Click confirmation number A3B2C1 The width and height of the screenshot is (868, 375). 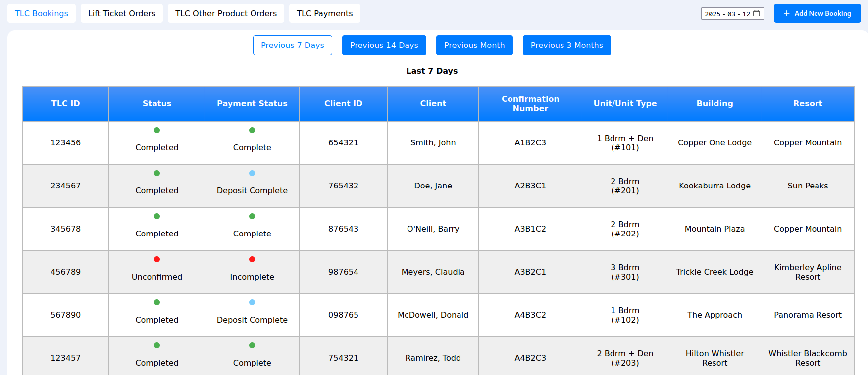530,272
